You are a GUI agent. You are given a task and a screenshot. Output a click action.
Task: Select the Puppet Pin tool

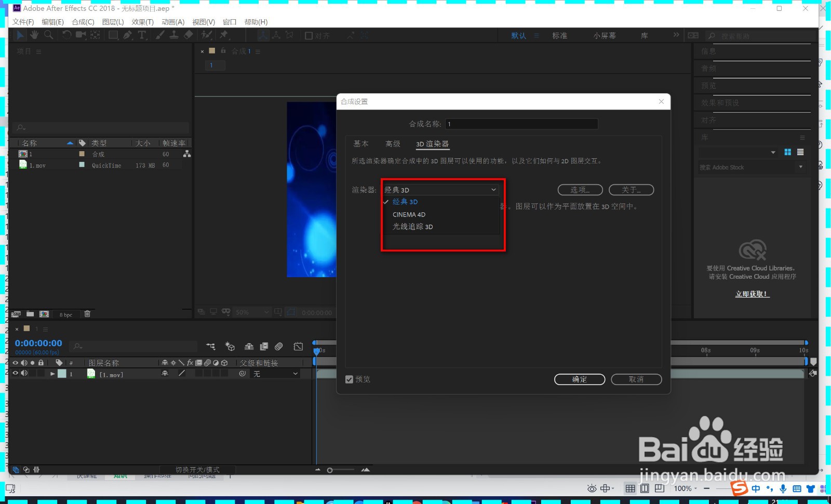click(224, 35)
